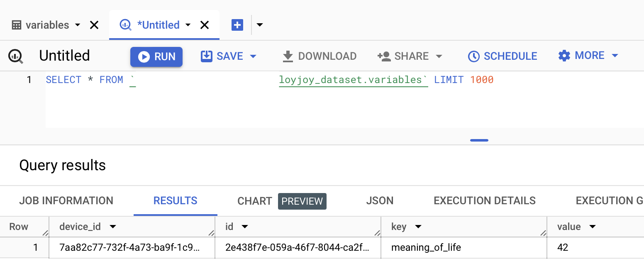Click the More gear icon
Image resolution: width=644 pixels, height=269 pixels.
tap(564, 56)
